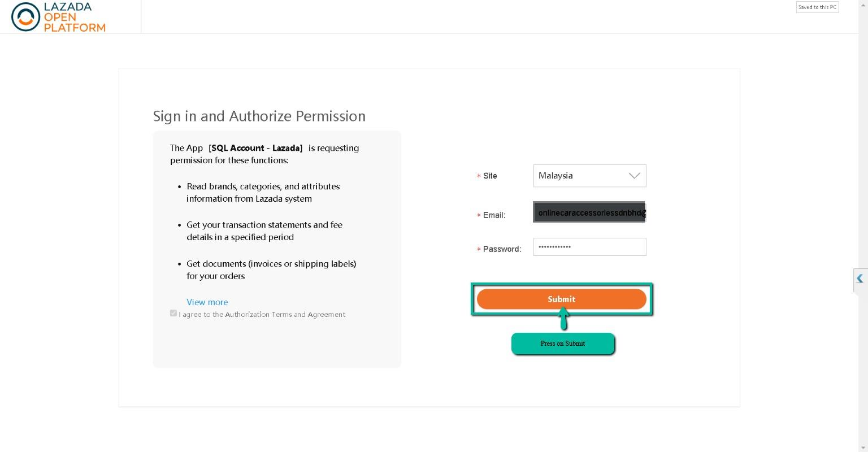The image size is (868, 452).
Task: Click the Site field label
Action: (x=490, y=176)
